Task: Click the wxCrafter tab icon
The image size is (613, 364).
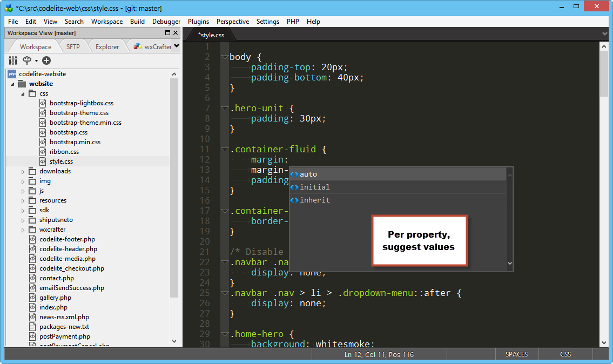Action: (x=138, y=46)
